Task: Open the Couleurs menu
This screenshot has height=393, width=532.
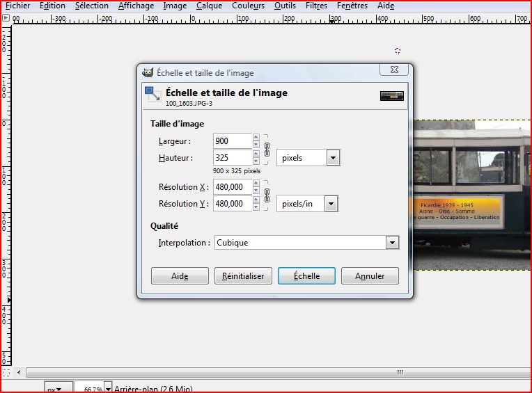Action: coord(249,6)
